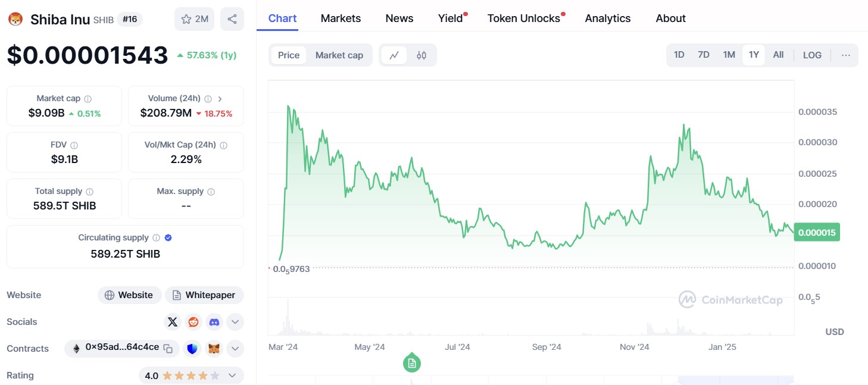Enable LOG scale on chart
Screen dimensions: 868x385
click(812, 55)
